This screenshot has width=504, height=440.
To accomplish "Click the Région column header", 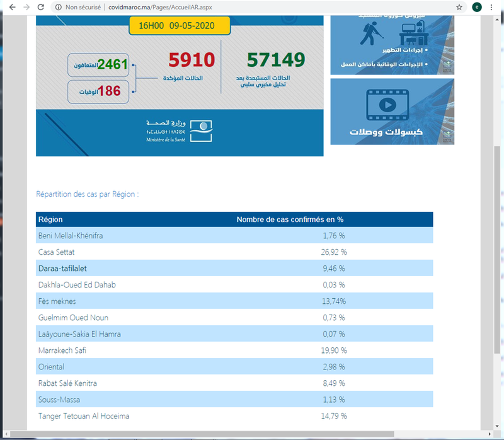I will [x=50, y=219].
